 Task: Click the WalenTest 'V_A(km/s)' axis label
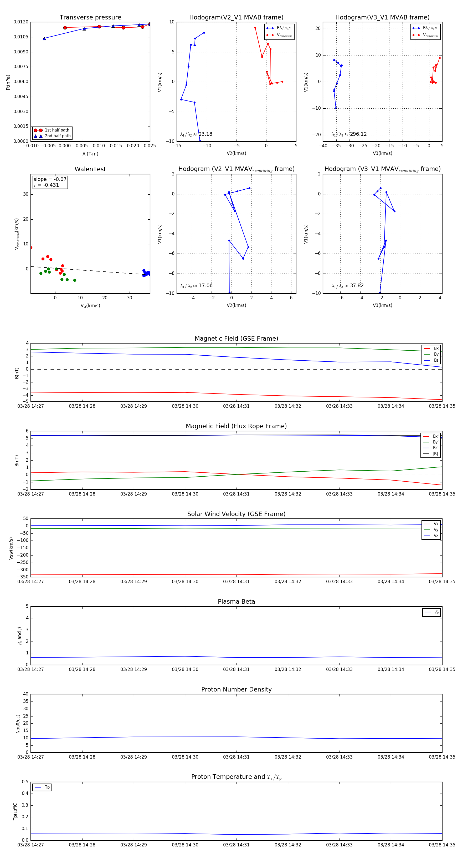click(90, 306)
